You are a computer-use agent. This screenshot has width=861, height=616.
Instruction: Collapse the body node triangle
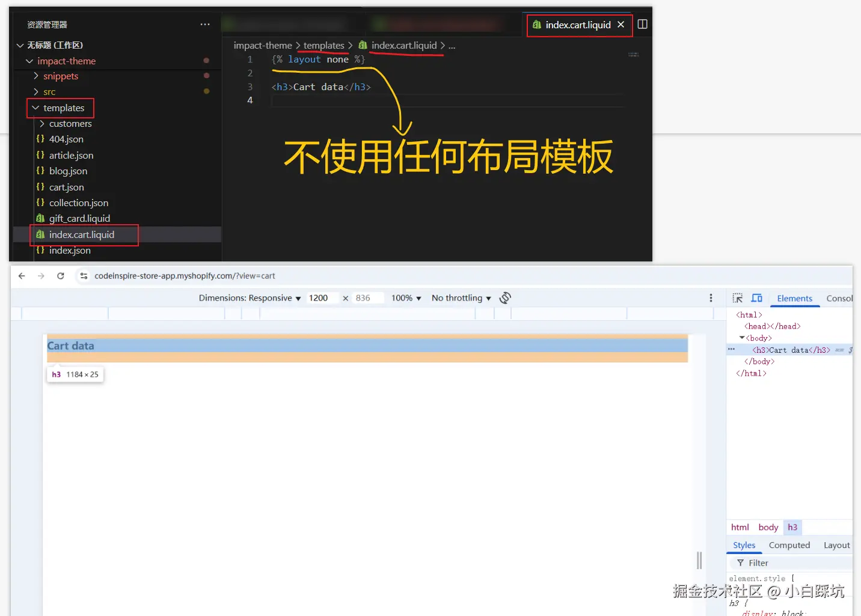tap(742, 338)
